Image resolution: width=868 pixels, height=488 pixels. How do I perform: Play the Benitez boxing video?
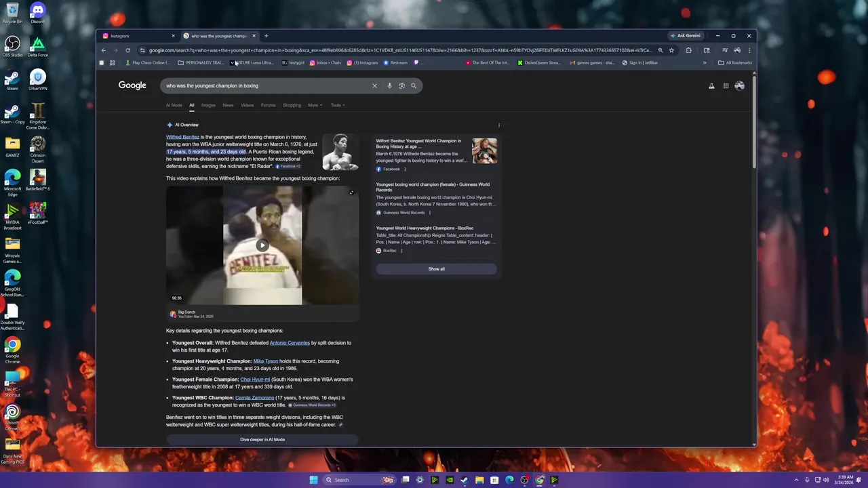262,245
